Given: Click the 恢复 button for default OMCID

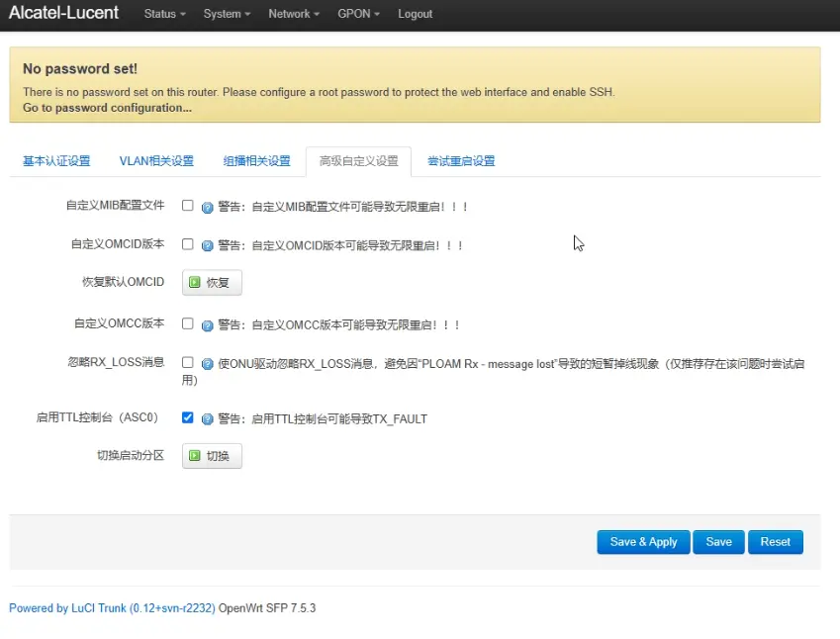Looking at the screenshot, I should [212, 282].
